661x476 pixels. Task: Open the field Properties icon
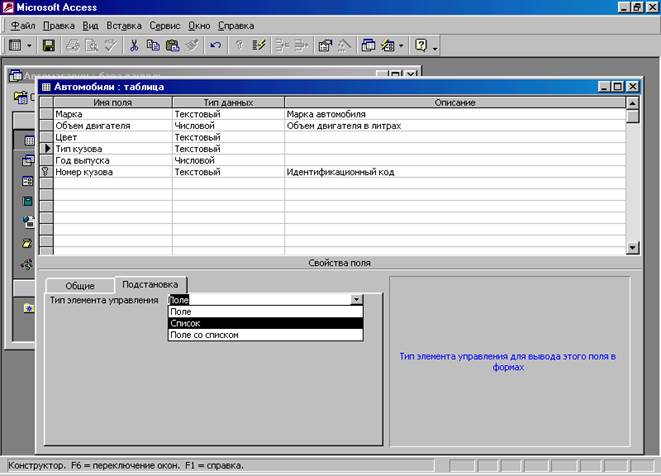point(324,46)
